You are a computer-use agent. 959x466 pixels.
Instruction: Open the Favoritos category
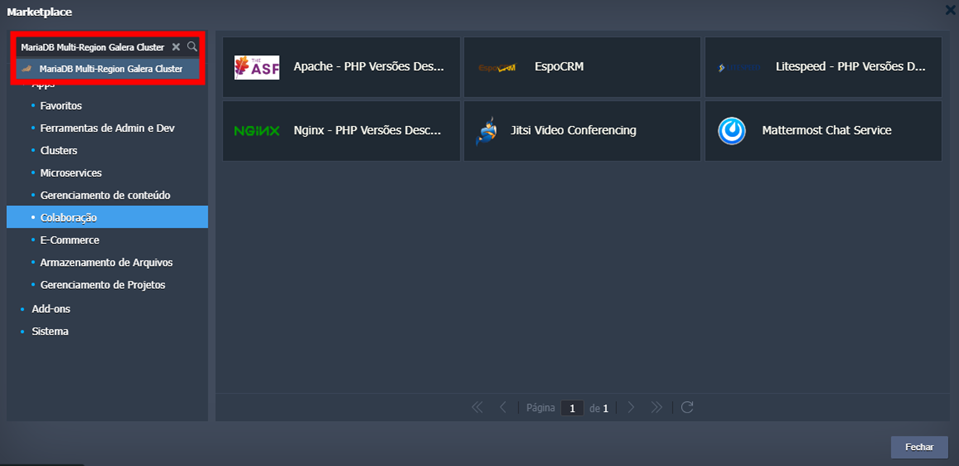pyautogui.click(x=61, y=105)
